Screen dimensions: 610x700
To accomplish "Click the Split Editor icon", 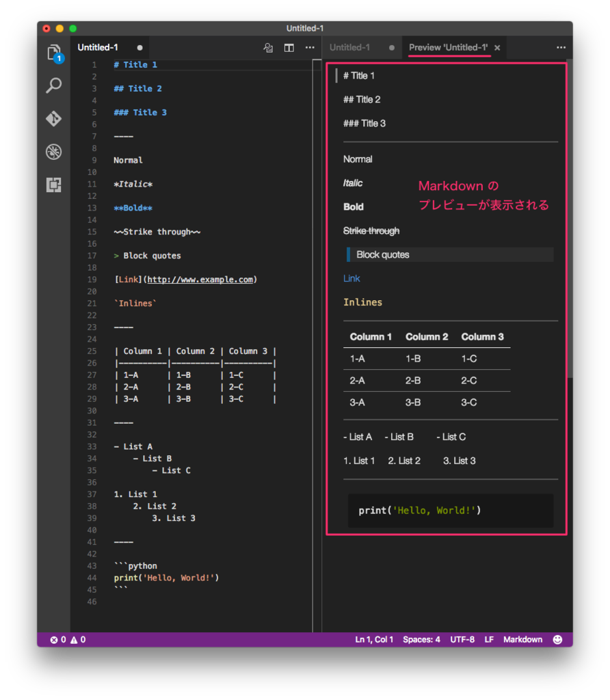I will click(289, 48).
